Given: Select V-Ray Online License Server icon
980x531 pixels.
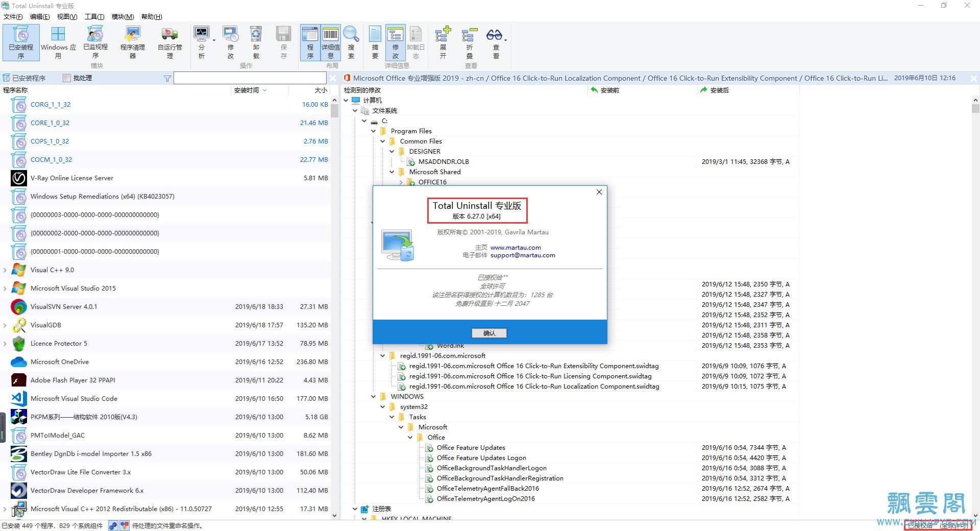Looking at the screenshot, I should [19, 178].
